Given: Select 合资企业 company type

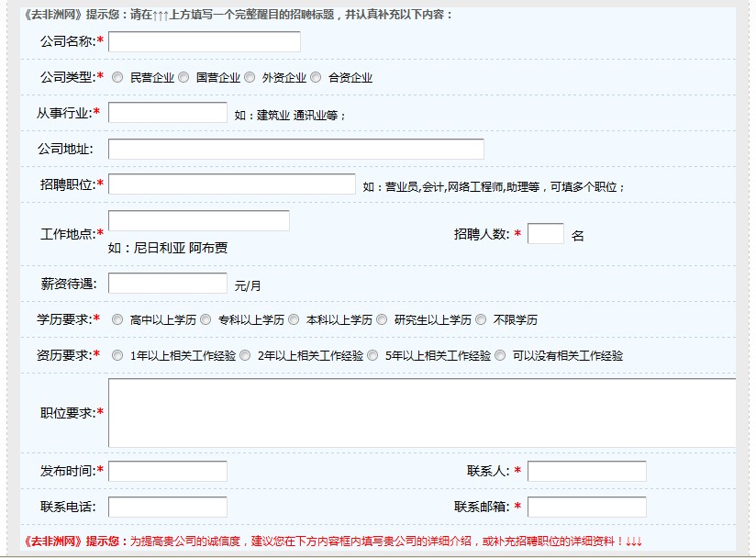Looking at the screenshot, I should [316, 76].
